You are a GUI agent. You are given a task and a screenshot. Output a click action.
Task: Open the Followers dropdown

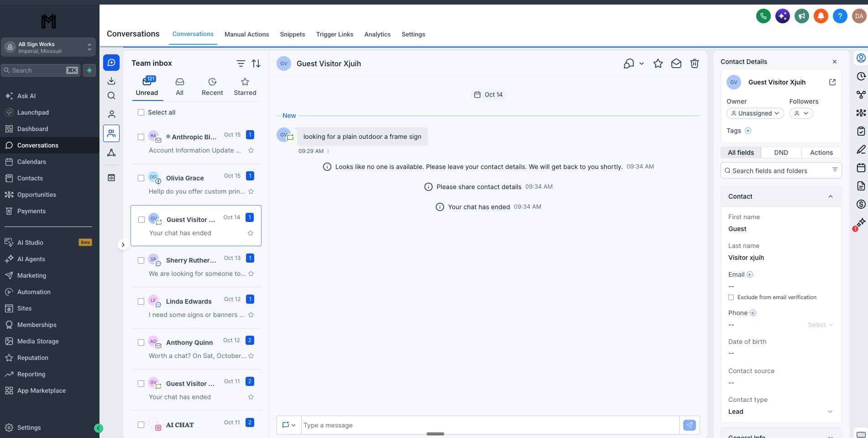pyautogui.click(x=801, y=113)
